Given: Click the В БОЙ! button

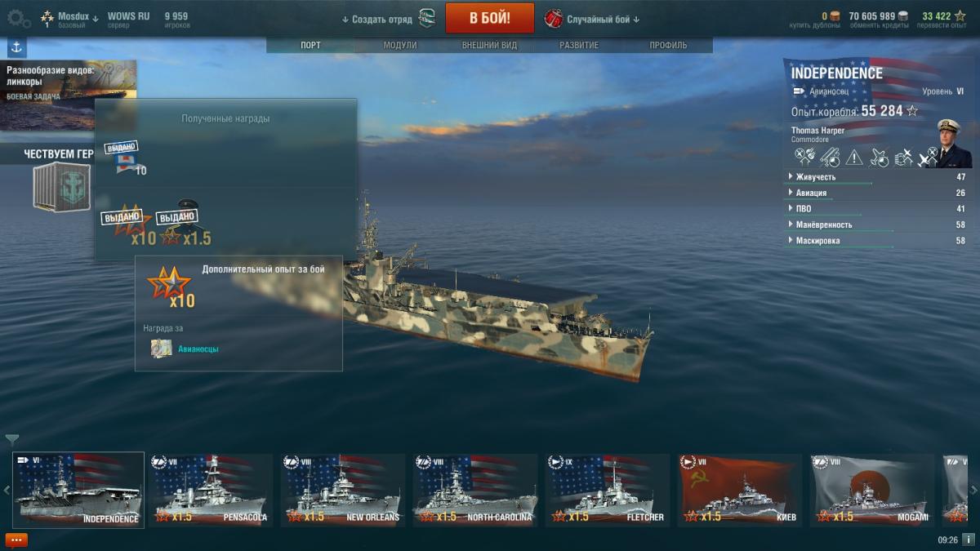Looking at the screenshot, I should [490, 18].
